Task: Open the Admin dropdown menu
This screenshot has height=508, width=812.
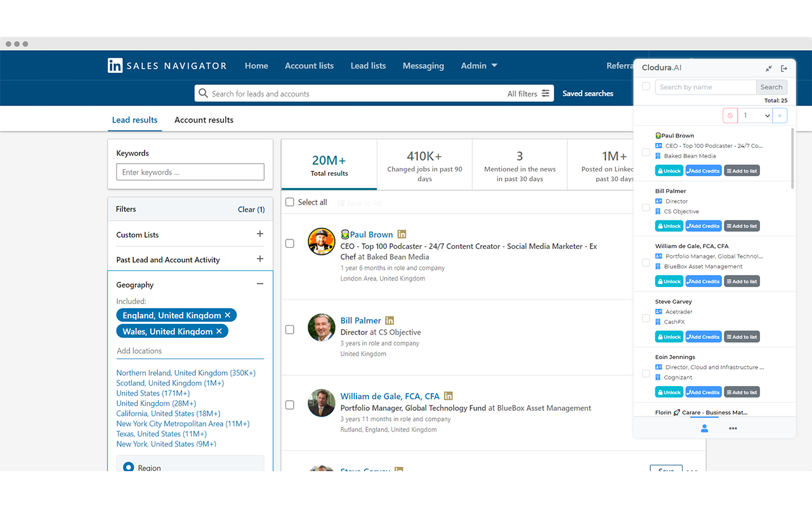Action: coord(479,65)
